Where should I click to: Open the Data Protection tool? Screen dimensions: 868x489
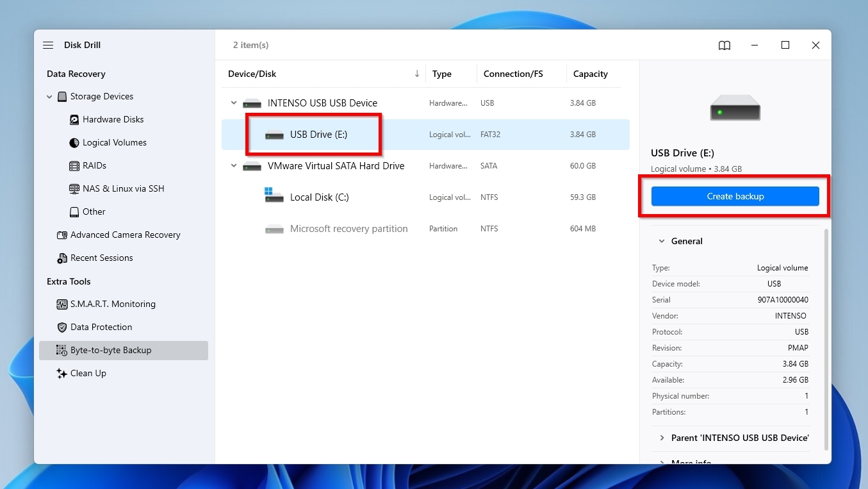[x=102, y=327]
